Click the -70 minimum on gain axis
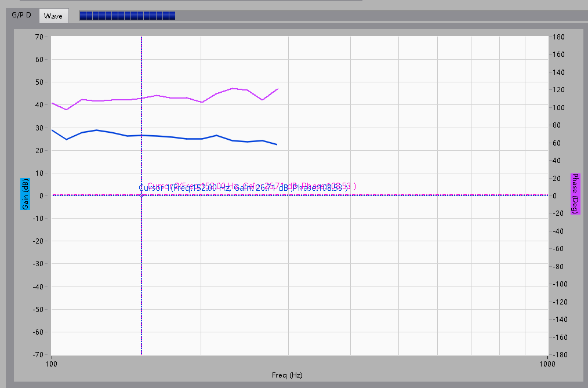 pos(38,354)
